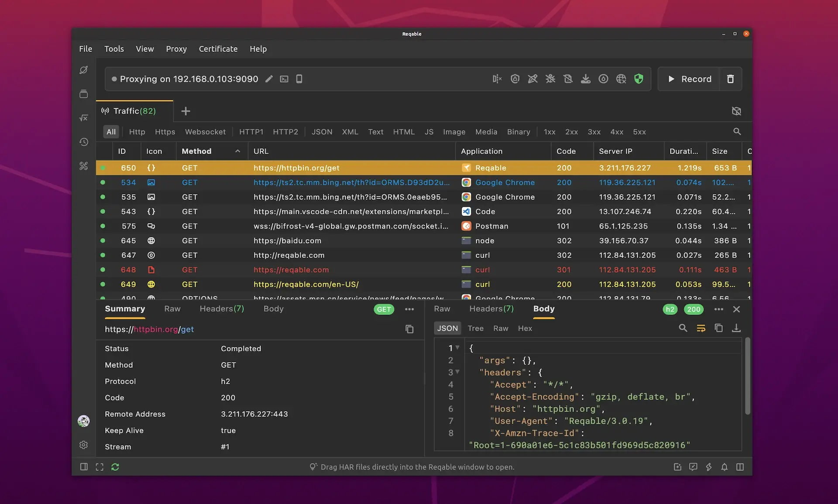Enable SSL decryption via green shield icon
The image size is (838, 504).
[x=639, y=79]
